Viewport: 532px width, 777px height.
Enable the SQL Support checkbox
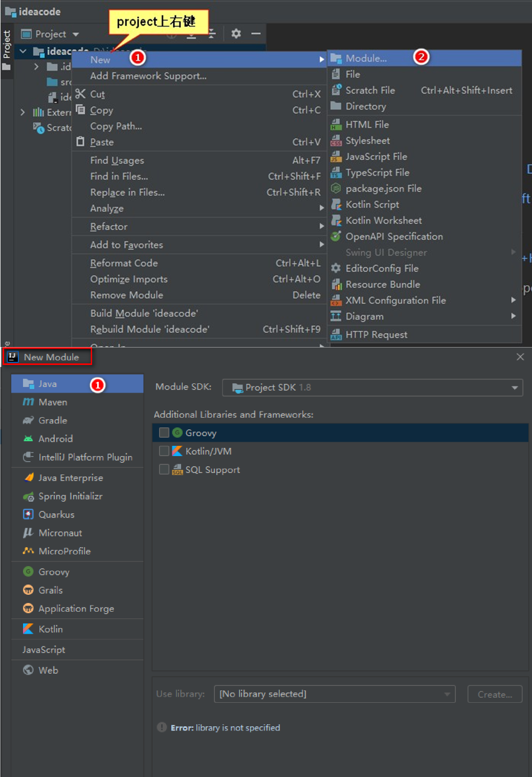[164, 469]
